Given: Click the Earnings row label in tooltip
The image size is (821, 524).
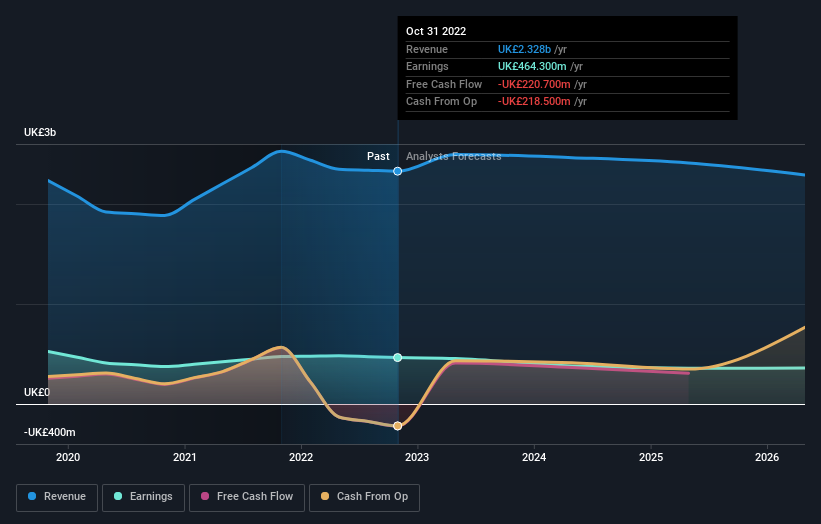Looking at the screenshot, I should pyautogui.click(x=427, y=66).
